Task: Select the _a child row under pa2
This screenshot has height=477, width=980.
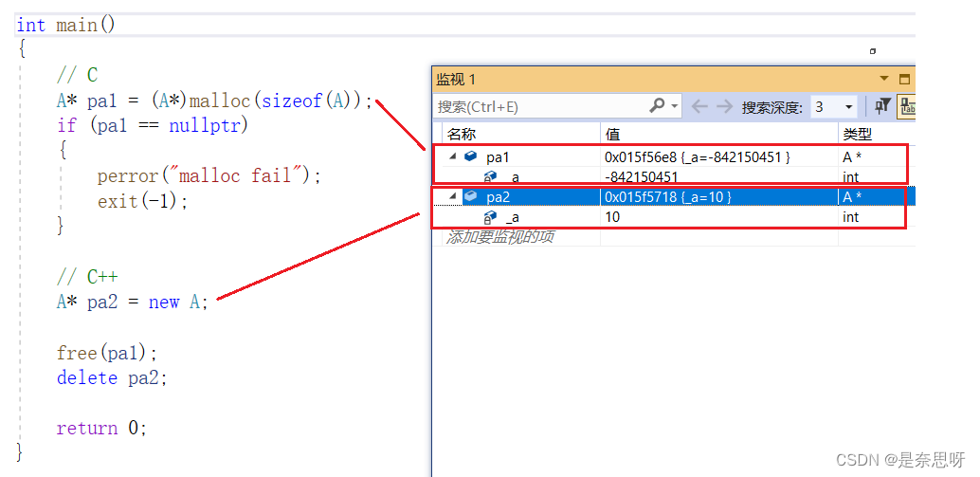Action: point(512,217)
